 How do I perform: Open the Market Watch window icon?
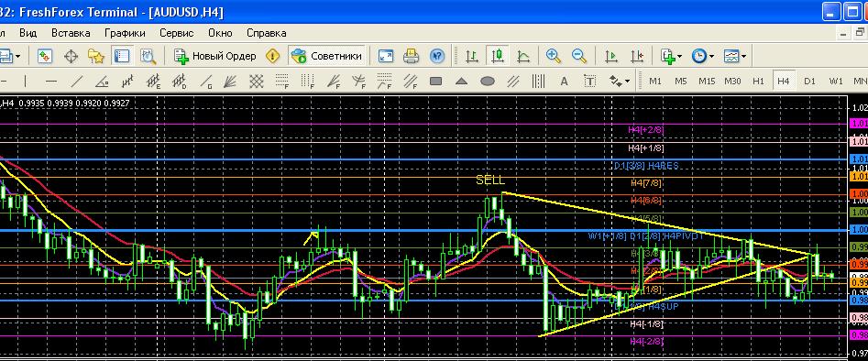click(45, 56)
